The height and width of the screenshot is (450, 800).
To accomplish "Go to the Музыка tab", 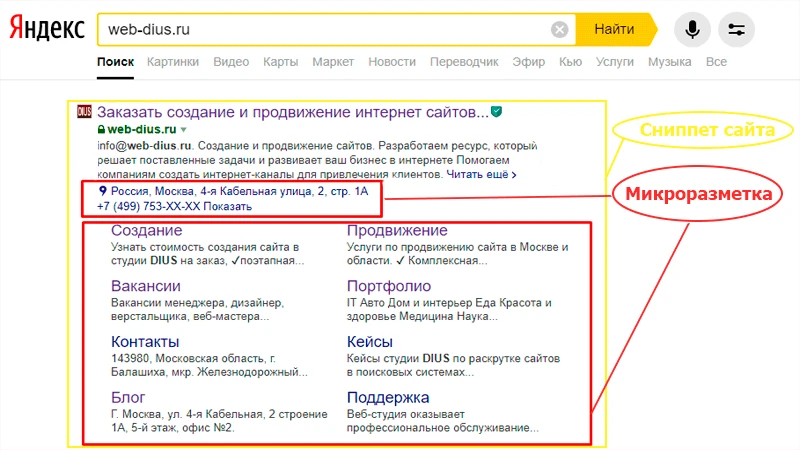I will click(x=670, y=62).
